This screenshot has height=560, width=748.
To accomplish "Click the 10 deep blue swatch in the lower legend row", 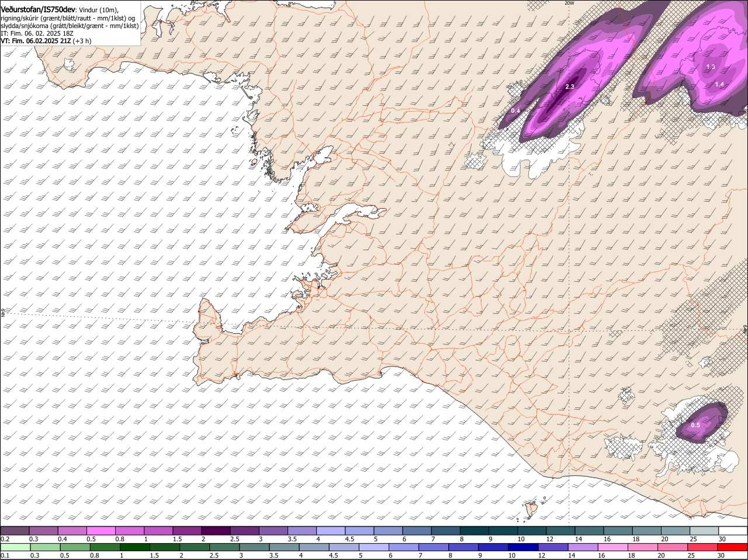I will coord(524,547).
